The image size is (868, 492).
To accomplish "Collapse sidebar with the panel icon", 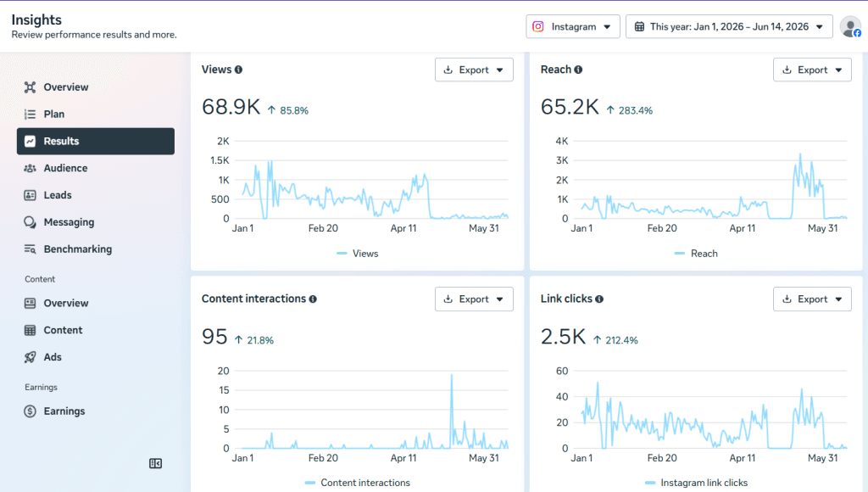I will [x=156, y=463].
